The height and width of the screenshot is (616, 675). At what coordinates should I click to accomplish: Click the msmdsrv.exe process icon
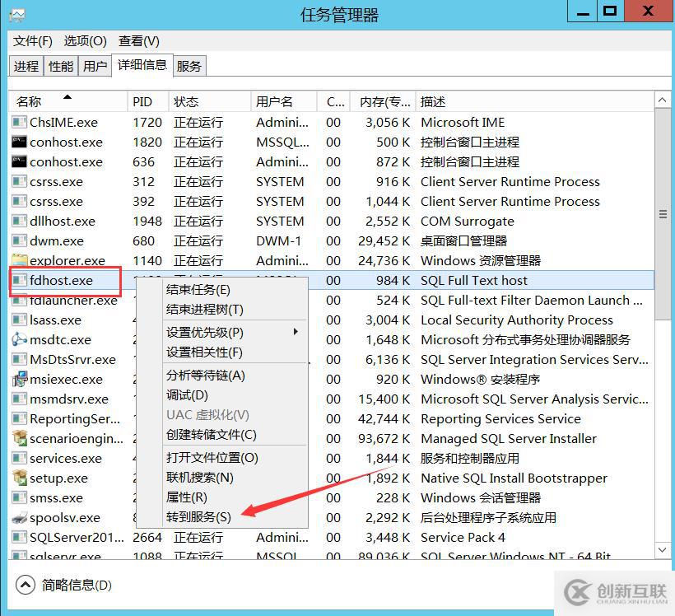(x=18, y=399)
